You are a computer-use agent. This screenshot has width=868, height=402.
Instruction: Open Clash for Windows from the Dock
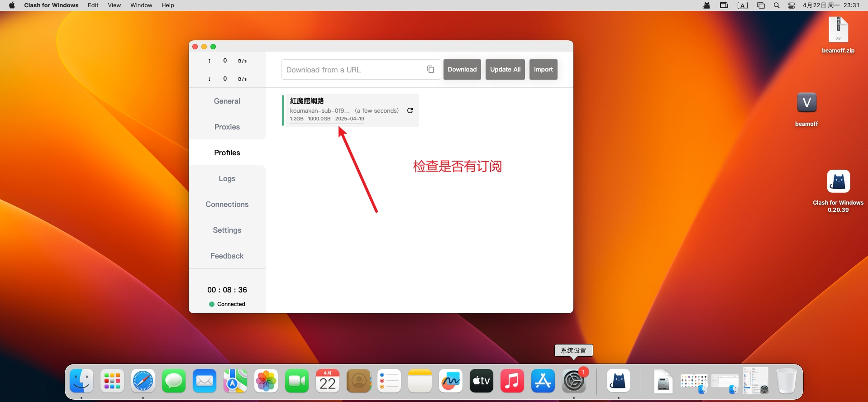coord(618,381)
